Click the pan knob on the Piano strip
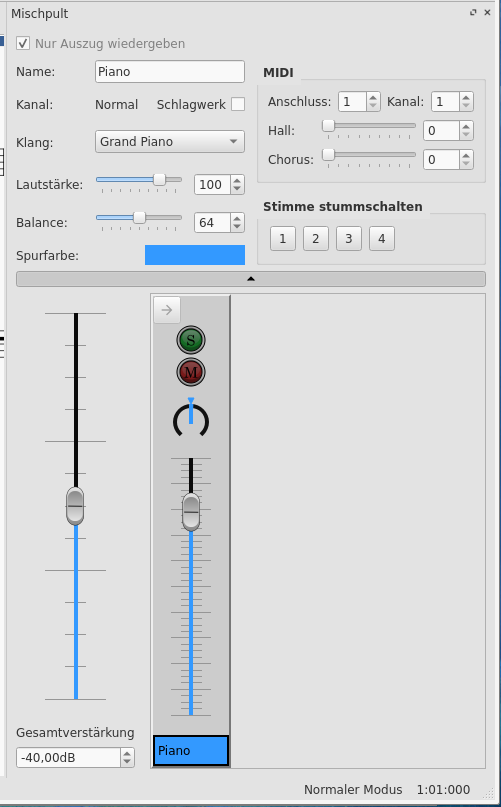This screenshot has width=501, height=807. [191, 418]
